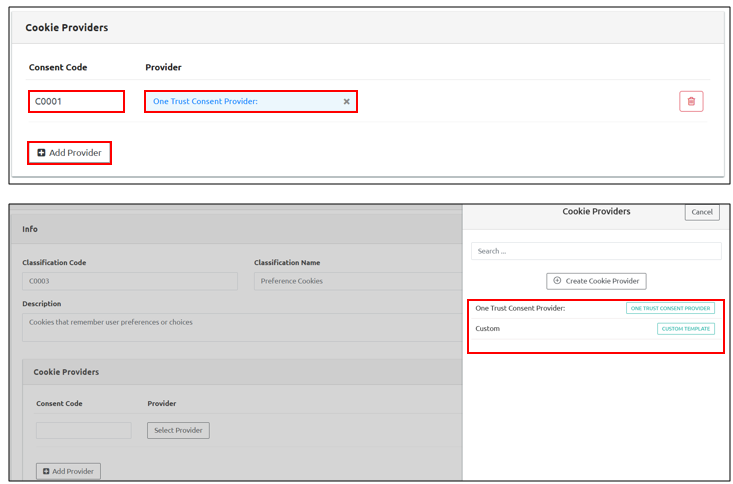Viewport: 733px width, 484px height.
Task: Remove the One Trust Consent Provider tag
Action: click(x=347, y=101)
